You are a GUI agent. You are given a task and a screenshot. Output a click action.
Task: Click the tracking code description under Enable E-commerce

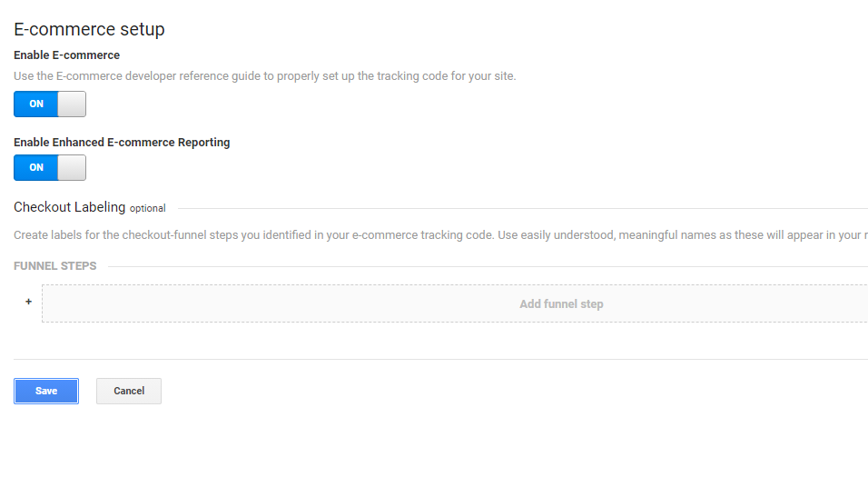264,76
